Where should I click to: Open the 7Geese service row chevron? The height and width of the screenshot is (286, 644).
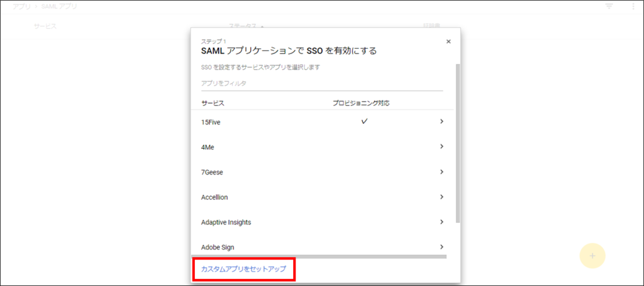pyautogui.click(x=441, y=172)
